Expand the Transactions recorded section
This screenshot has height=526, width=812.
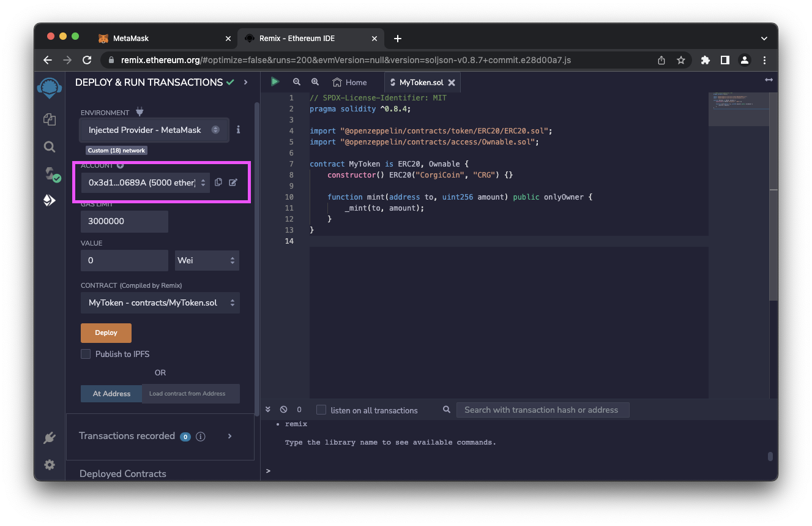pos(230,436)
